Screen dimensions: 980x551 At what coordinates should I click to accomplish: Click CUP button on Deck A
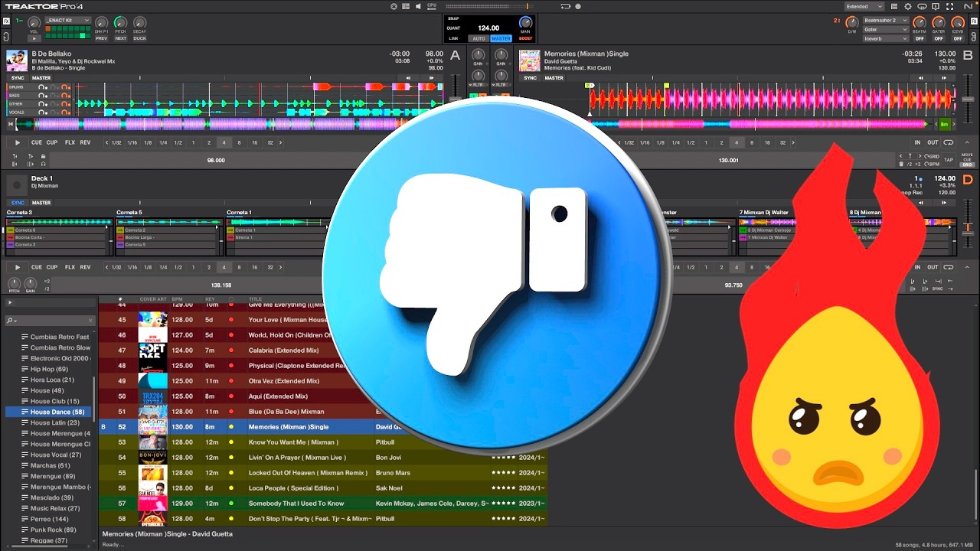52,142
